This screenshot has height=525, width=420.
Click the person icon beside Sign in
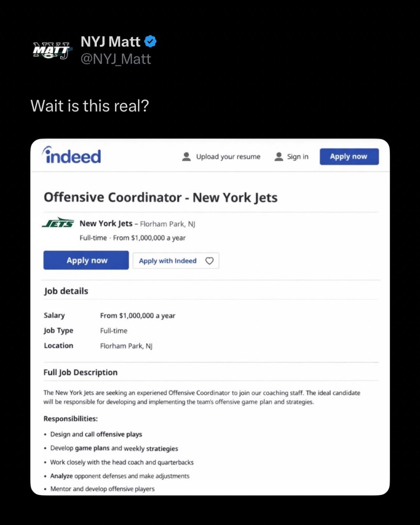pyautogui.click(x=279, y=157)
